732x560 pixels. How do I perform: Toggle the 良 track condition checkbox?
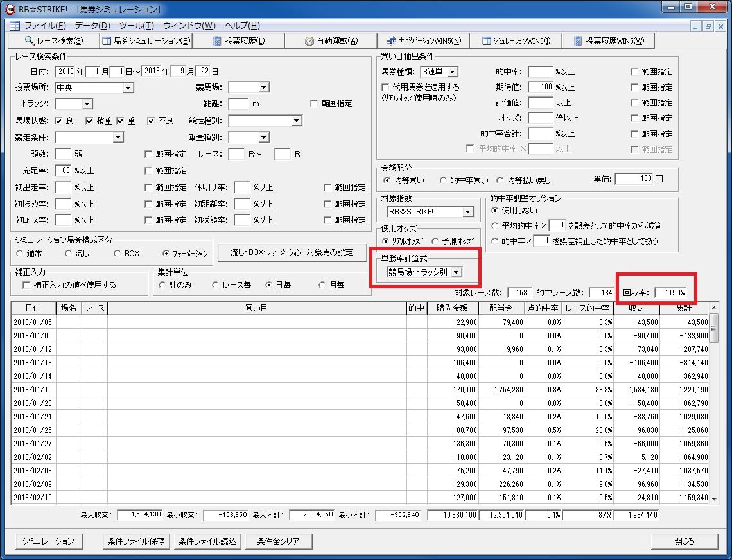tap(58, 121)
